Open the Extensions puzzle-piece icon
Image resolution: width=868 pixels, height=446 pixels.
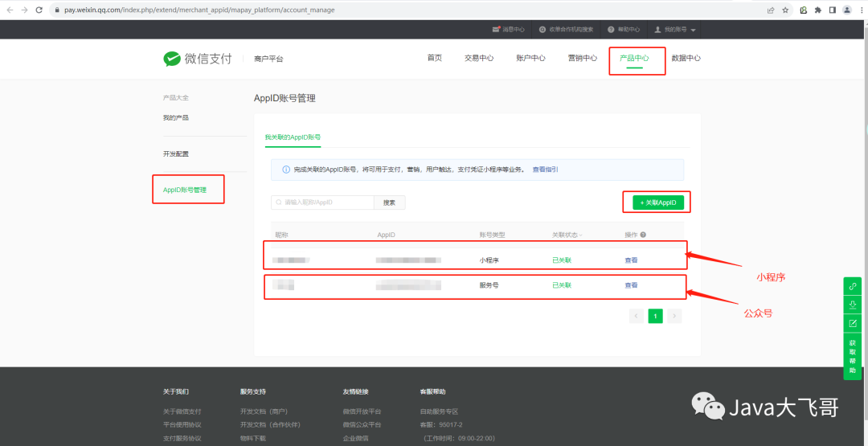point(818,10)
